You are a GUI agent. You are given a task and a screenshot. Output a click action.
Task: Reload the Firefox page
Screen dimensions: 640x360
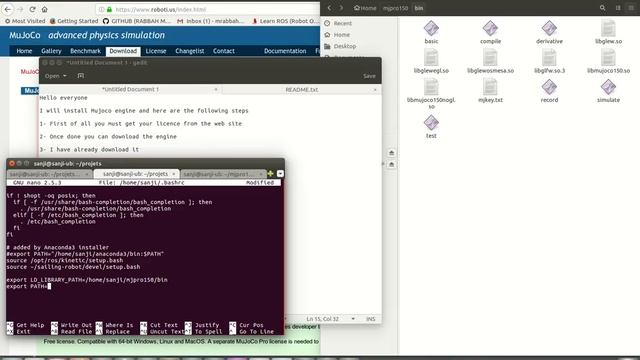pyautogui.click(x=33, y=9)
